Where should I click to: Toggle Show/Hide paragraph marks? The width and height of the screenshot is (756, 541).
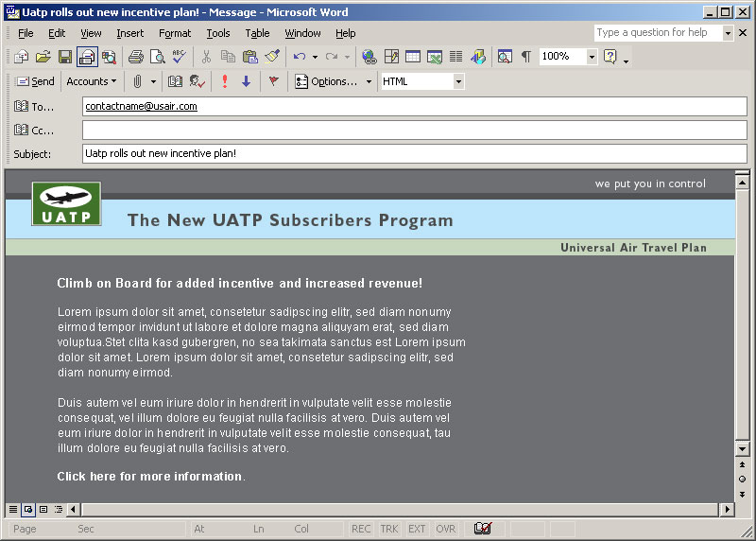coord(525,57)
